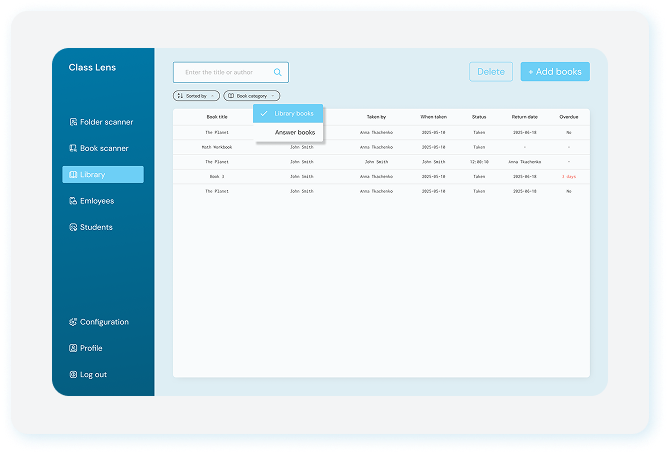Click the Add books button
668x453 pixels.
[554, 72]
